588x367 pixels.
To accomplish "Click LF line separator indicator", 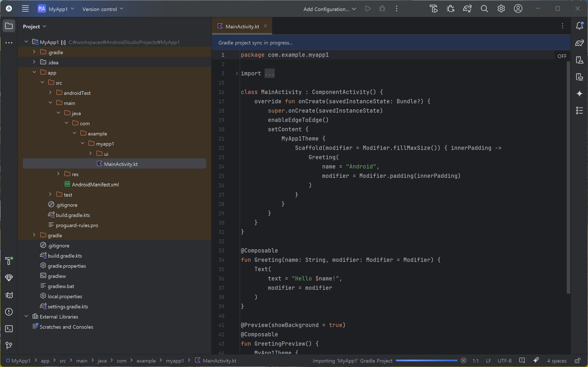I will pyautogui.click(x=488, y=361).
